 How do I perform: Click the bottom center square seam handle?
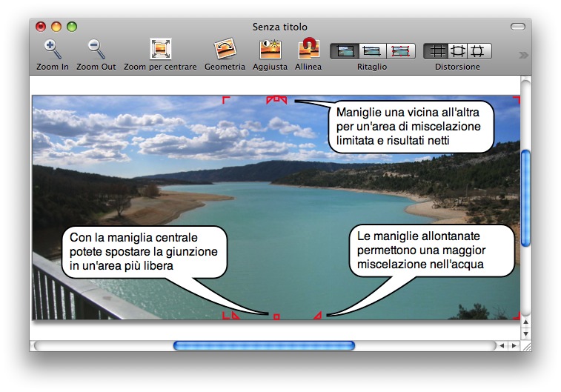coord(276,317)
